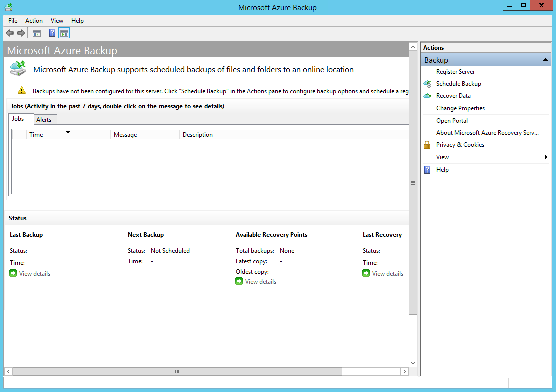Click the application icon in title bar
Screen dimensions: 556x392
9,7
